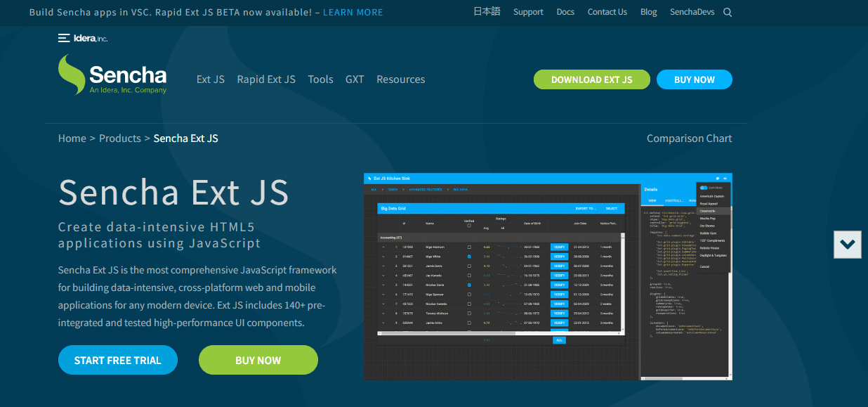Screen dimensions: 868x407
Task: Click the theme palette icon in Kitchen Sink header
Action: pyautogui.click(x=717, y=179)
